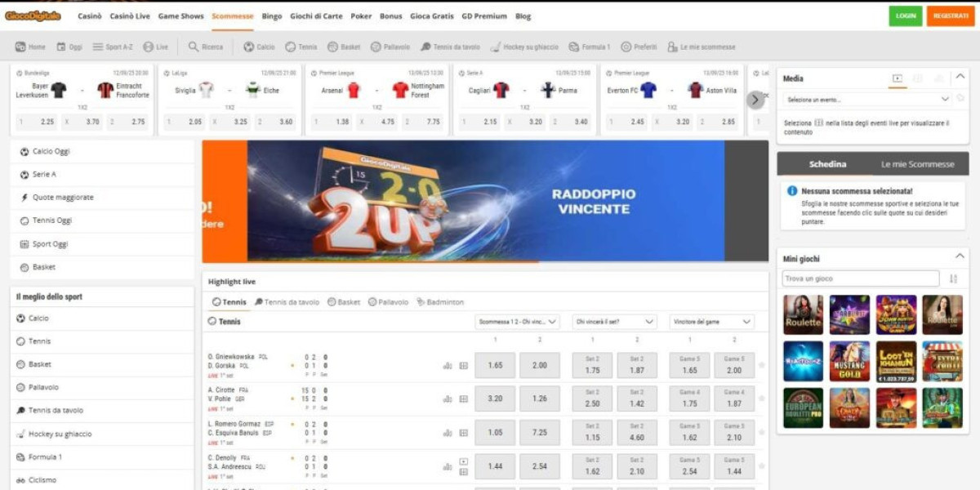This screenshot has width=980, height=490.
Task: Add Gniewkowska match to favourites star
Action: pyautogui.click(x=762, y=365)
